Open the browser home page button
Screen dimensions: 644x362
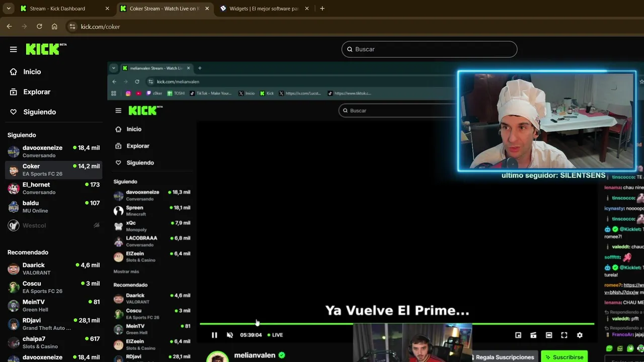tap(54, 27)
